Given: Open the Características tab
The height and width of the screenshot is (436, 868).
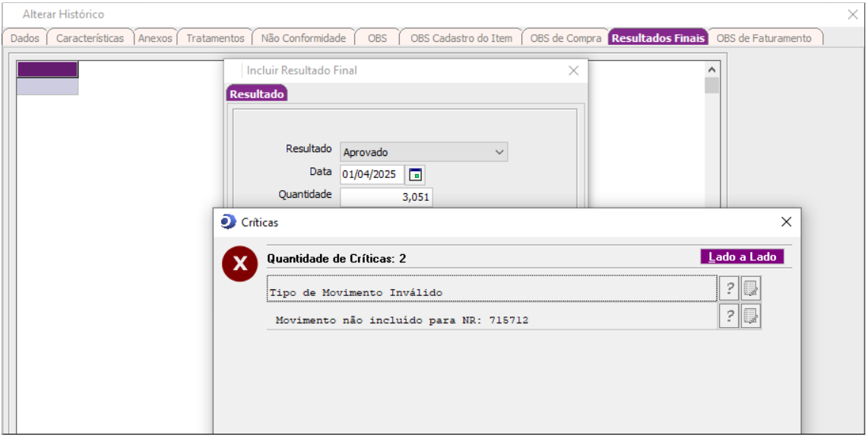Looking at the screenshot, I should (90, 38).
